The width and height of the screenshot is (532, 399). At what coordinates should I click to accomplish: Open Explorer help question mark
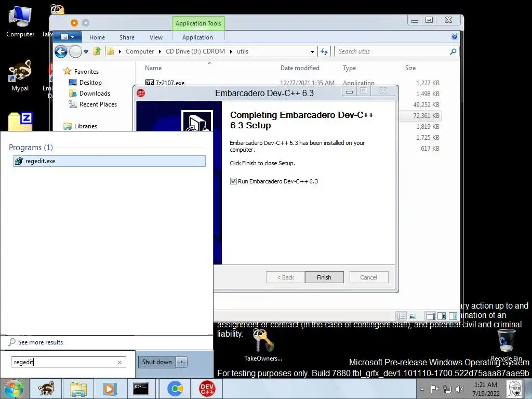pyautogui.click(x=455, y=37)
